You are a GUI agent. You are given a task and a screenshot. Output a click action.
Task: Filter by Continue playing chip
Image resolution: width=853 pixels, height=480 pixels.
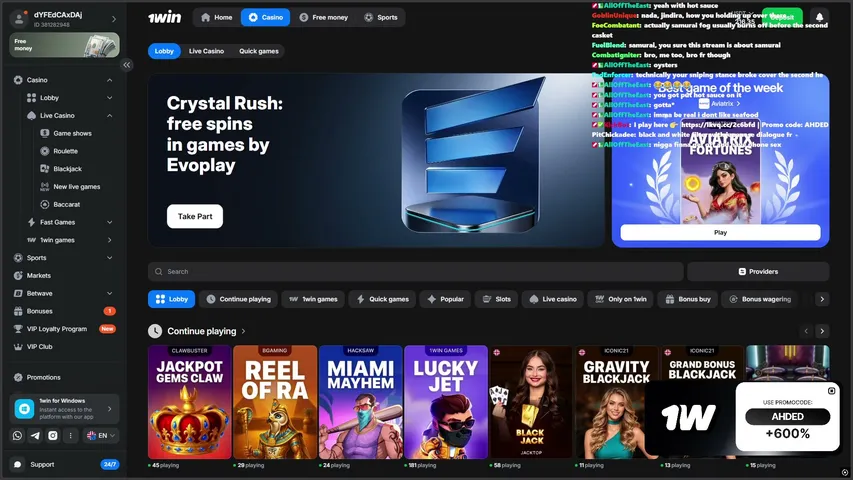pos(238,299)
